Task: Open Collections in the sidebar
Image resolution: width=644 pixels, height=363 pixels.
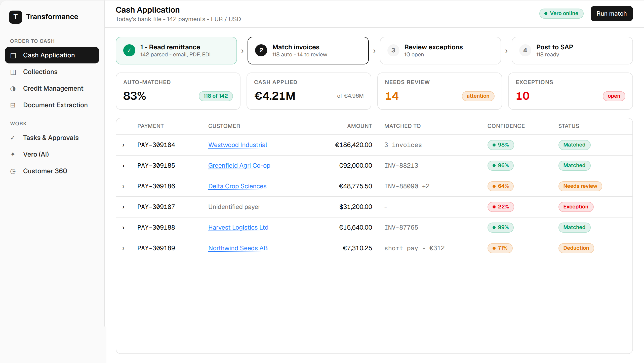Action: tap(52, 72)
